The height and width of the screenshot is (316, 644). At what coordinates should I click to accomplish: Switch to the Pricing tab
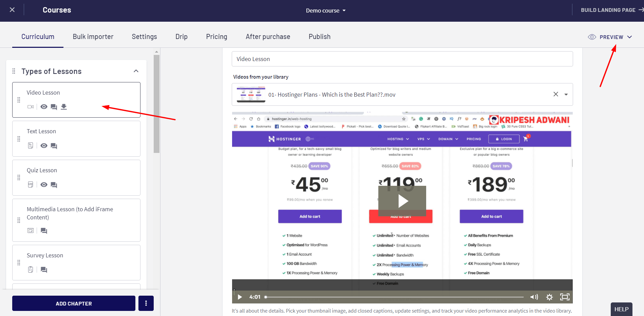[216, 37]
